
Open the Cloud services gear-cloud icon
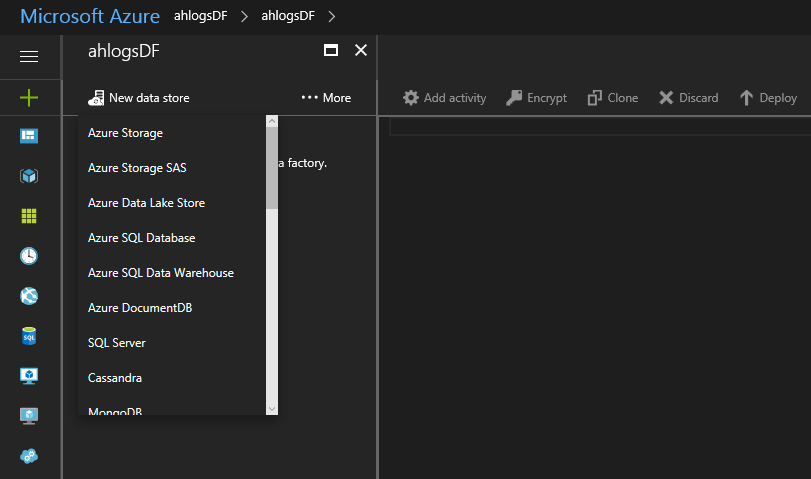point(29,456)
